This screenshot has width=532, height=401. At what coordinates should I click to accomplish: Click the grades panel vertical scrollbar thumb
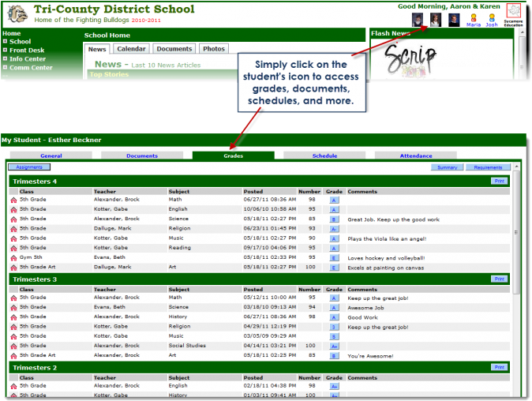coord(516,232)
